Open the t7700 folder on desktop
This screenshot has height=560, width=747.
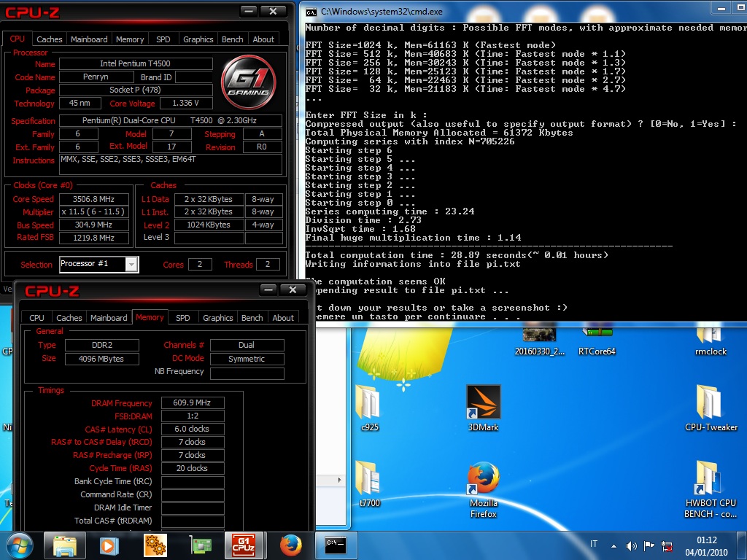click(x=368, y=484)
